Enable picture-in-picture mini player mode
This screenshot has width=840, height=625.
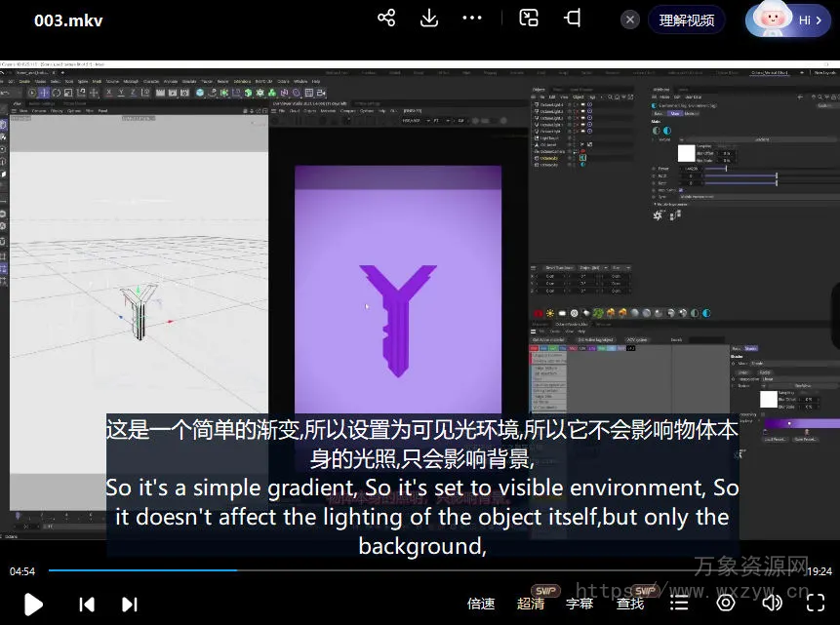(x=529, y=19)
